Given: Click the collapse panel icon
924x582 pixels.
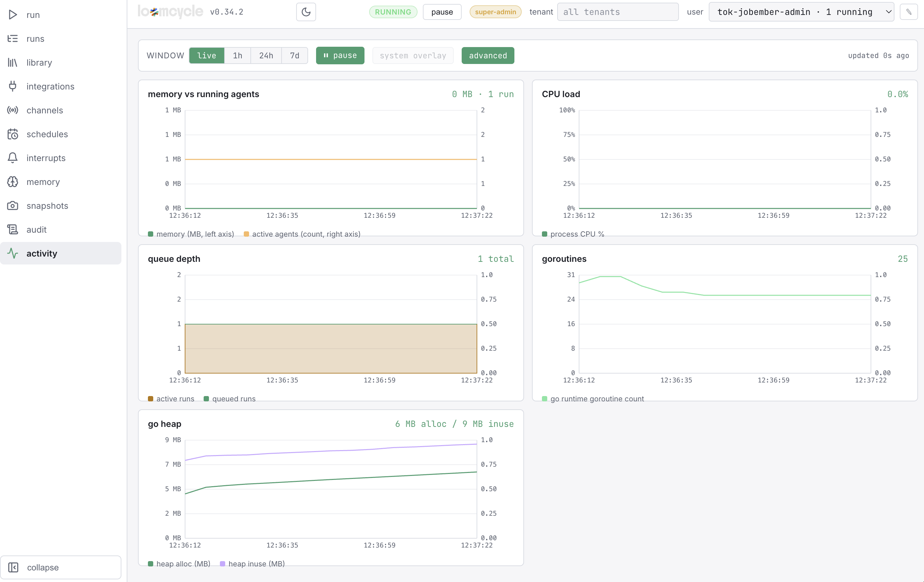Looking at the screenshot, I should tap(13, 567).
